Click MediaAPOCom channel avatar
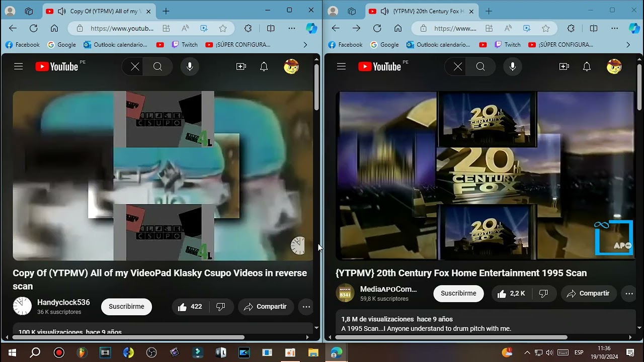 (345, 293)
